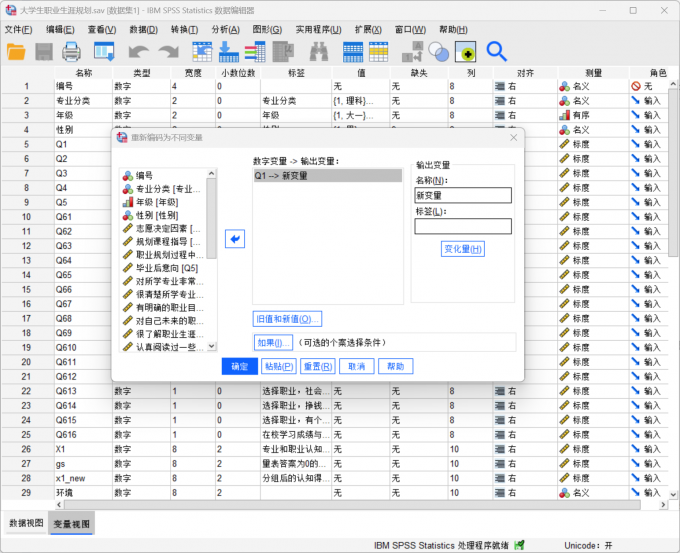Image resolution: width=680 pixels, height=553 pixels.
Task: Click the Print toolbar icon
Action: (71, 52)
